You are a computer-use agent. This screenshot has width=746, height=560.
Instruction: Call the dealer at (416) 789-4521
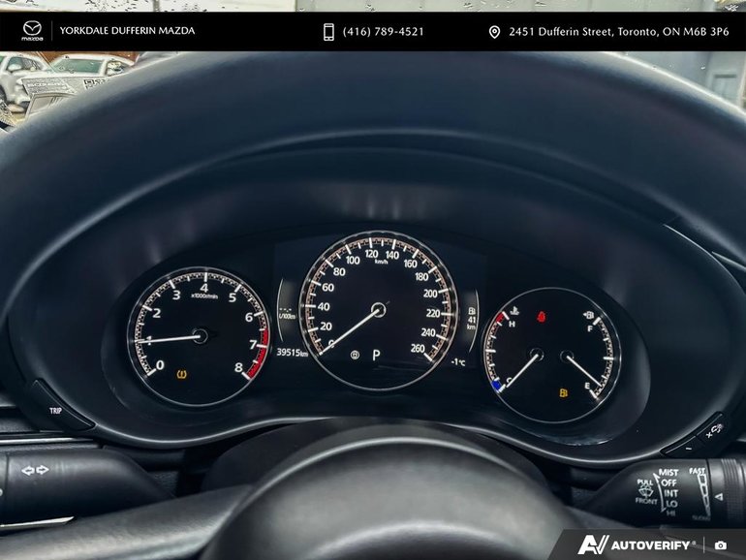[384, 32]
